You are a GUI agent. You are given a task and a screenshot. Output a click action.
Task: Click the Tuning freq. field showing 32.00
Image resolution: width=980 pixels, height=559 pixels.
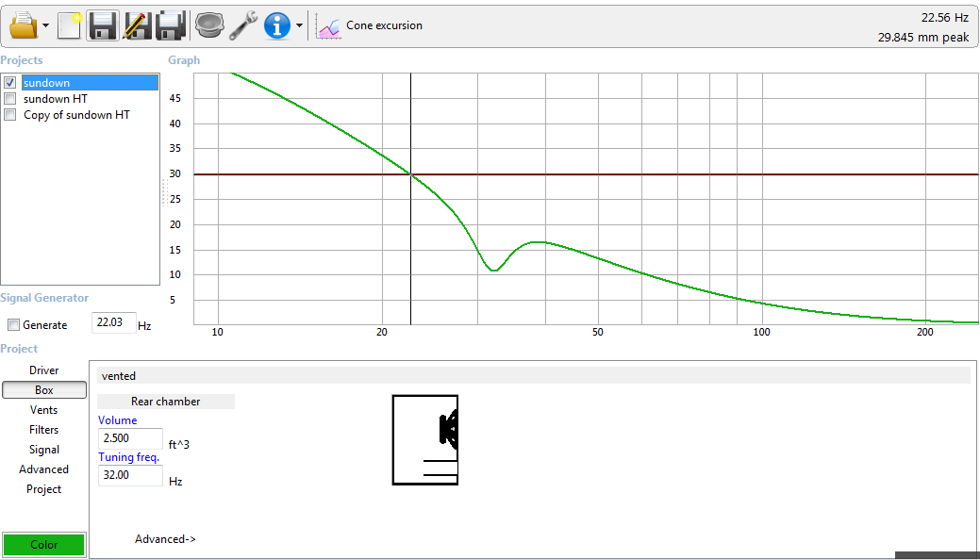(x=130, y=475)
